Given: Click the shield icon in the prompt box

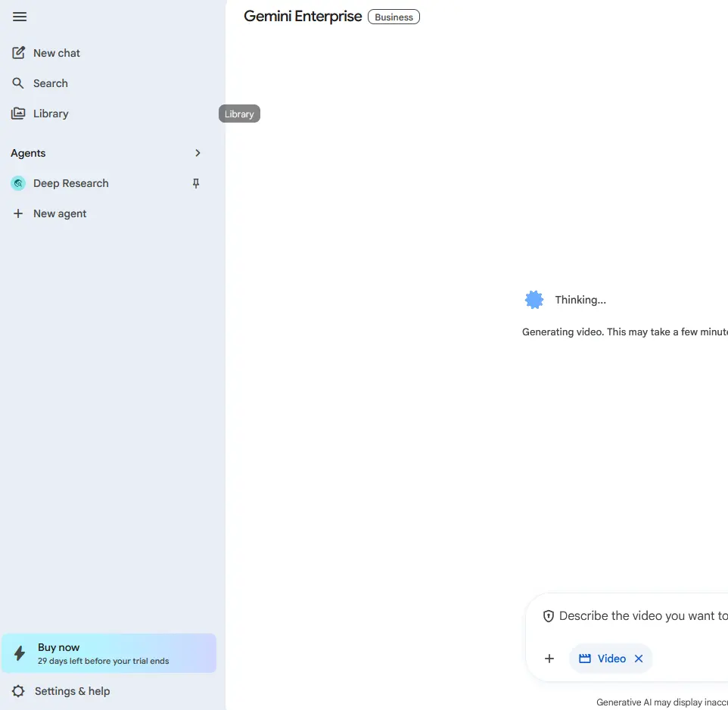Looking at the screenshot, I should (x=549, y=616).
